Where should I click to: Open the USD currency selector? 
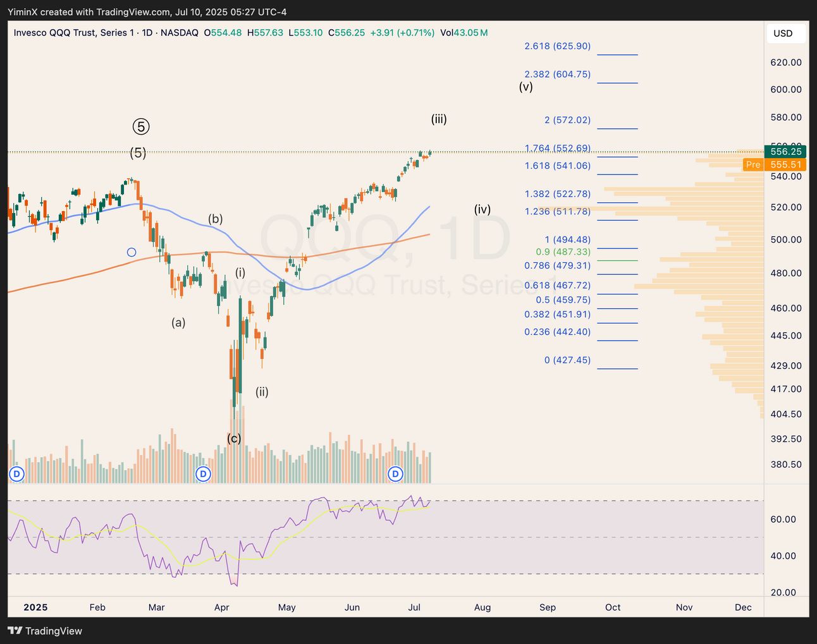785,33
